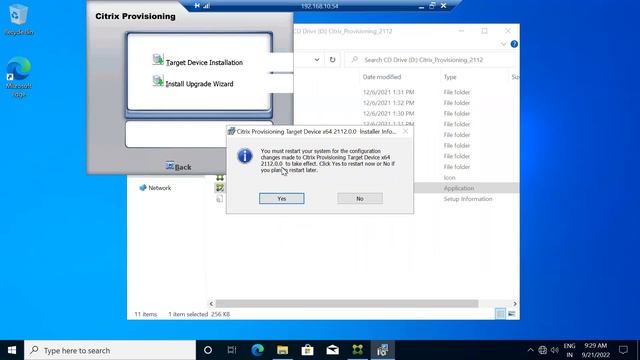
Task: Select the row of type Application
Action: pos(459,188)
